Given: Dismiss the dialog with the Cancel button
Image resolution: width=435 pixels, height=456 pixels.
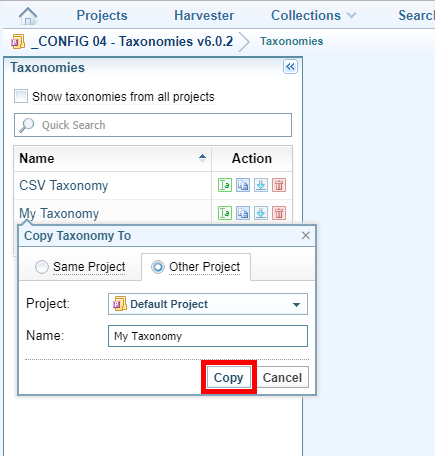Looking at the screenshot, I should coord(282,377).
